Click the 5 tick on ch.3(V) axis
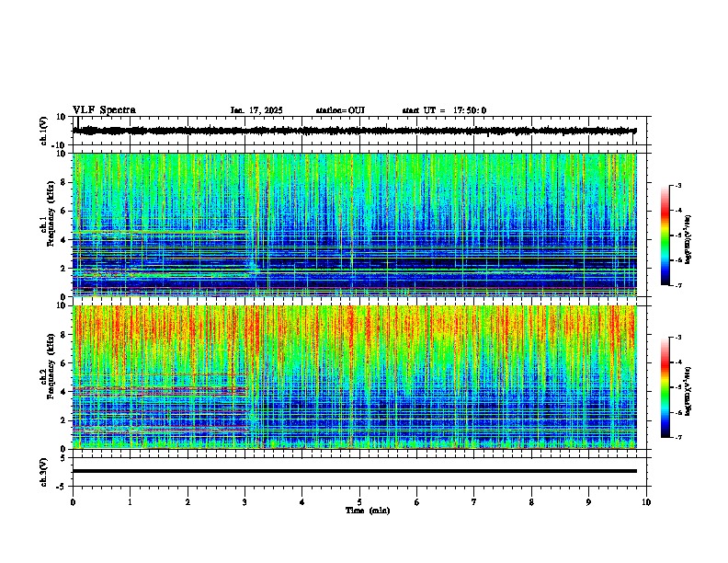Screen dimensions: 728x563 pos(63,458)
